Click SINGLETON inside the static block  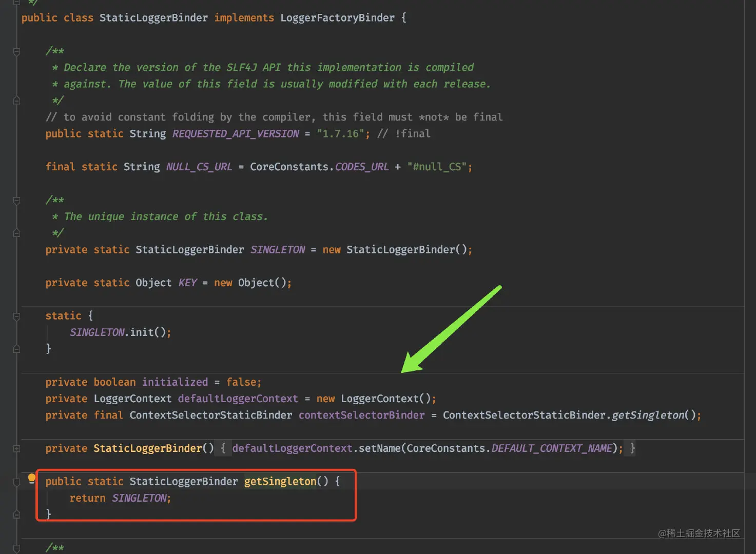97,332
